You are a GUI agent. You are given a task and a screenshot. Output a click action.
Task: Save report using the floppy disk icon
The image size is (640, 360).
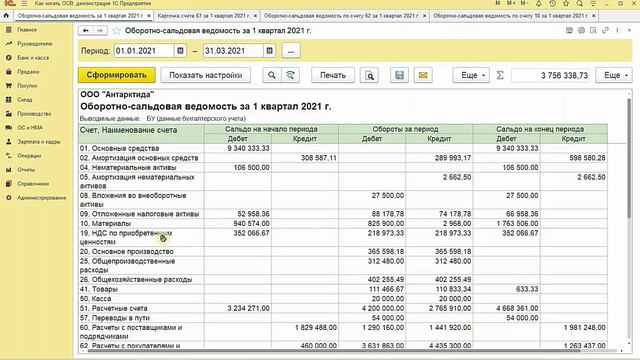coord(399,75)
